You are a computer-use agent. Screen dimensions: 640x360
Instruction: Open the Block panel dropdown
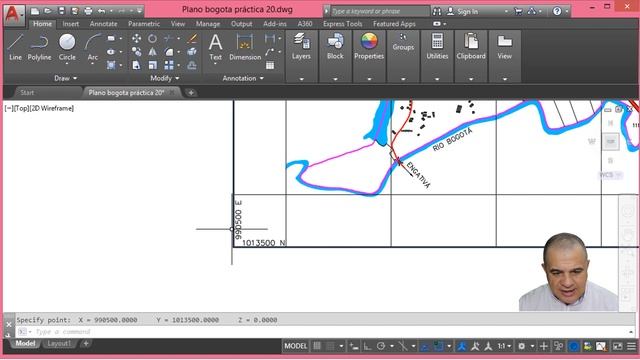click(x=335, y=79)
